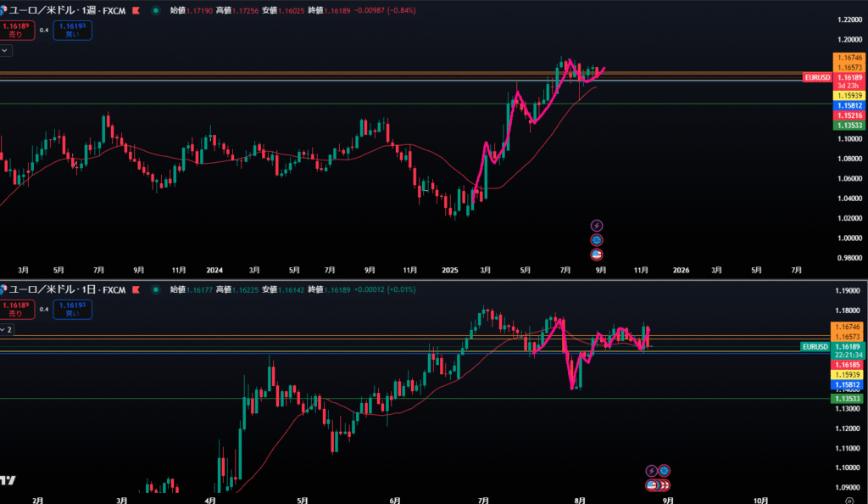Click the EUR/USD pair flag icon on daily chart
868x504 pixels.
tap(3, 289)
